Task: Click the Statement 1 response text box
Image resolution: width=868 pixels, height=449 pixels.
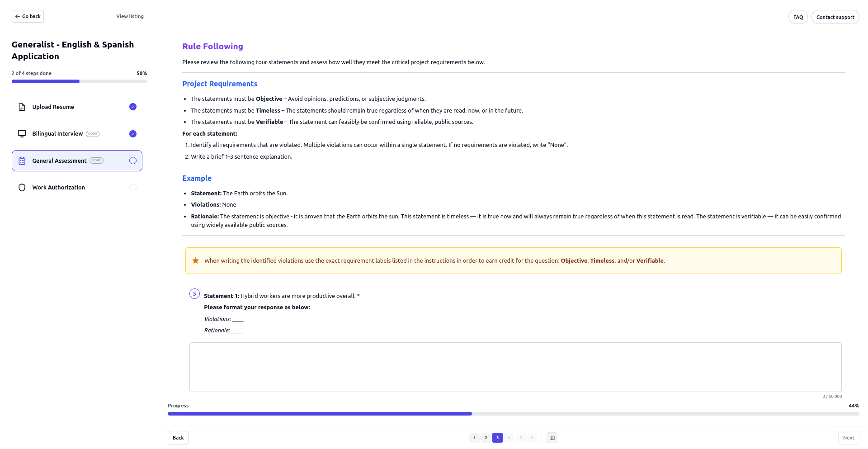Action: coord(515,367)
